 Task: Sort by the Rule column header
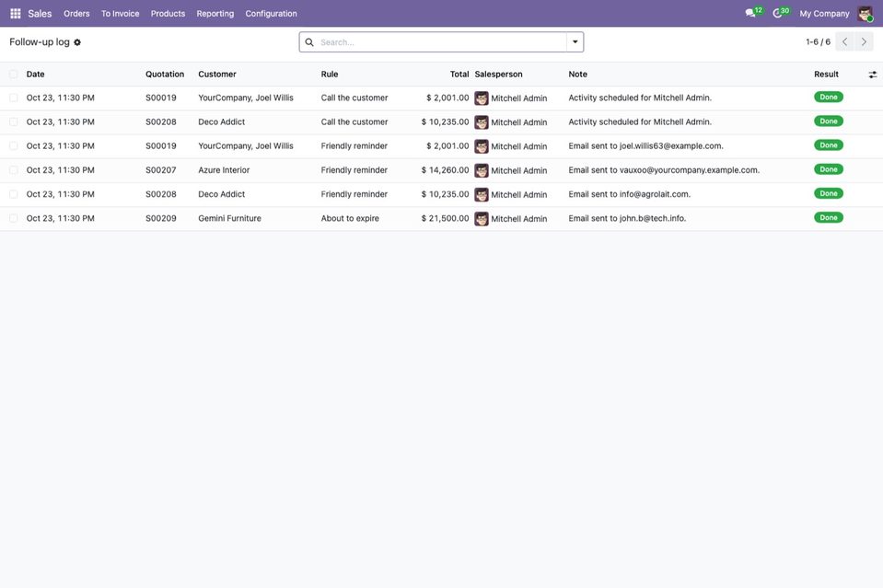click(330, 75)
